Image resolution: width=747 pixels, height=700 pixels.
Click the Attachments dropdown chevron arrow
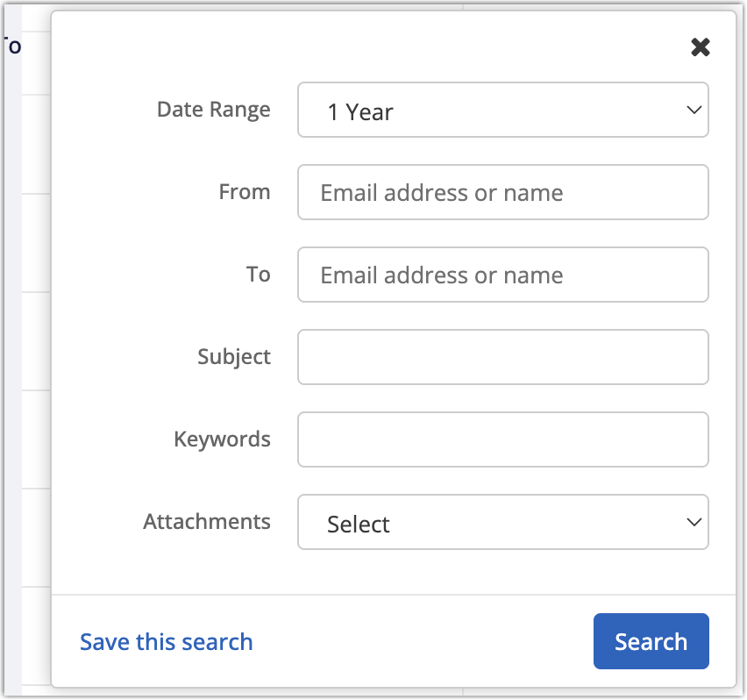click(694, 523)
